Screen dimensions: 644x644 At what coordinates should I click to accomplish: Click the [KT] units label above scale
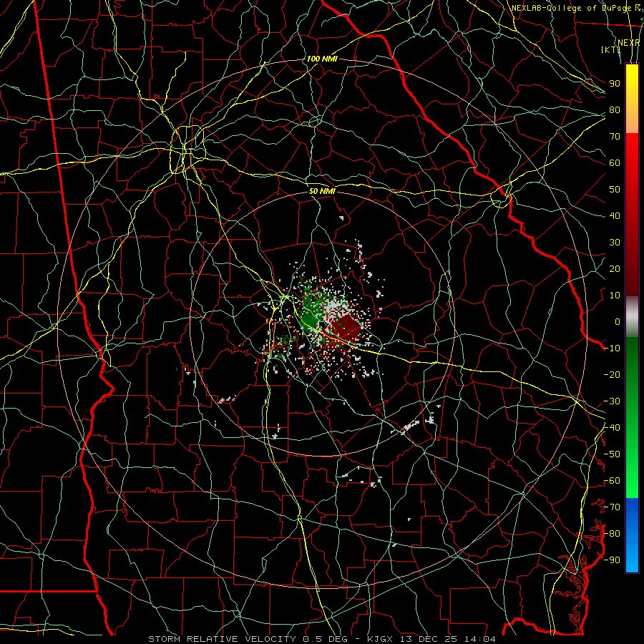pos(610,49)
